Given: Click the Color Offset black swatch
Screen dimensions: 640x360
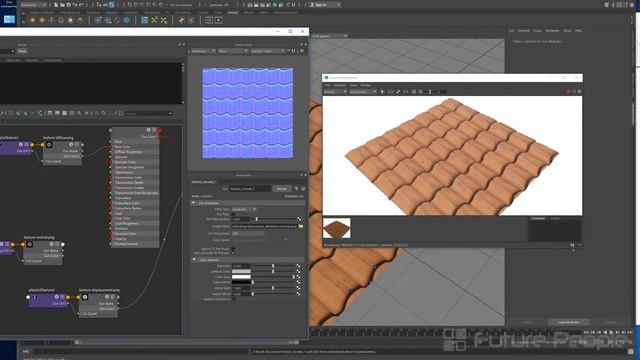Looking at the screenshot, I should (x=241, y=282).
